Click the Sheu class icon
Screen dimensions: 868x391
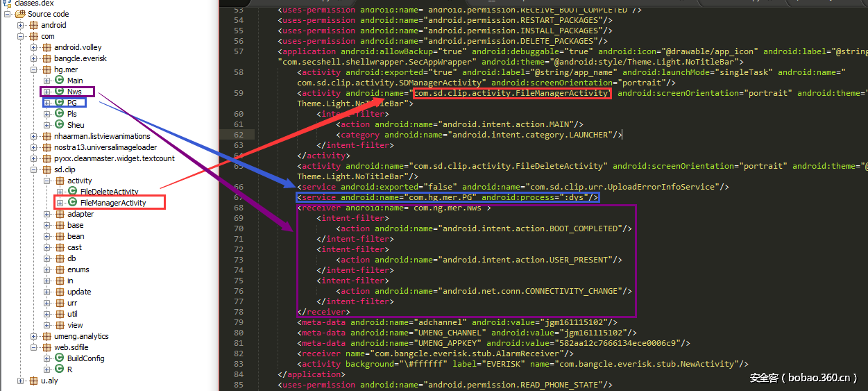[60, 125]
